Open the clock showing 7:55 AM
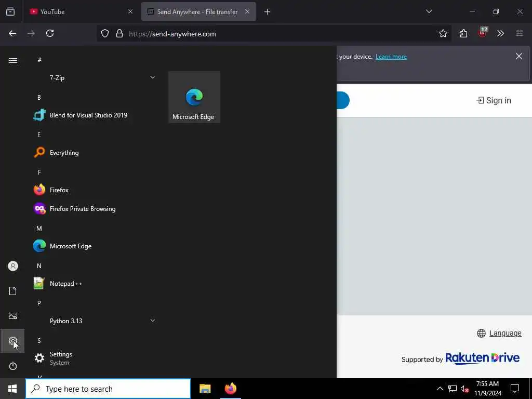The height and width of the screenshot is (399, 532). pos(487,389)
